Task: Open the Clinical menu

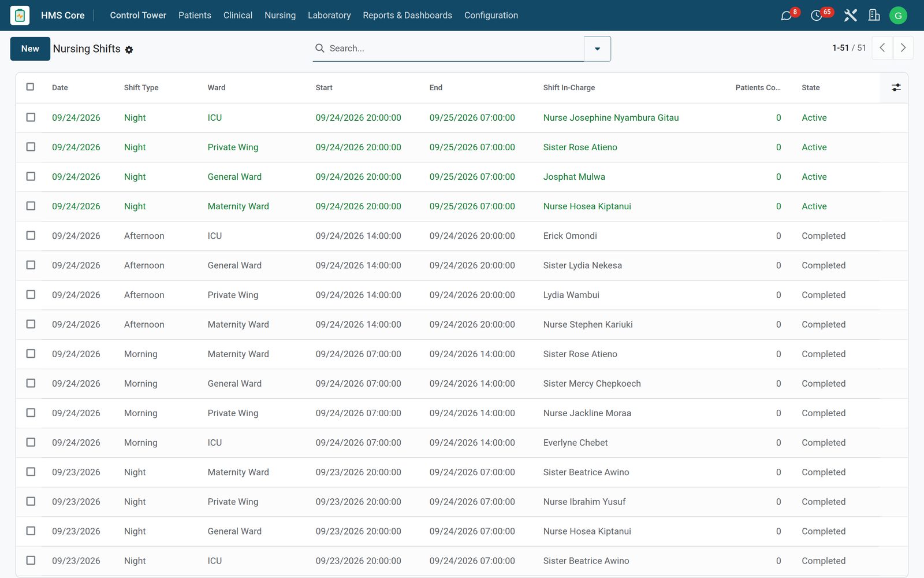Action: 238,15
